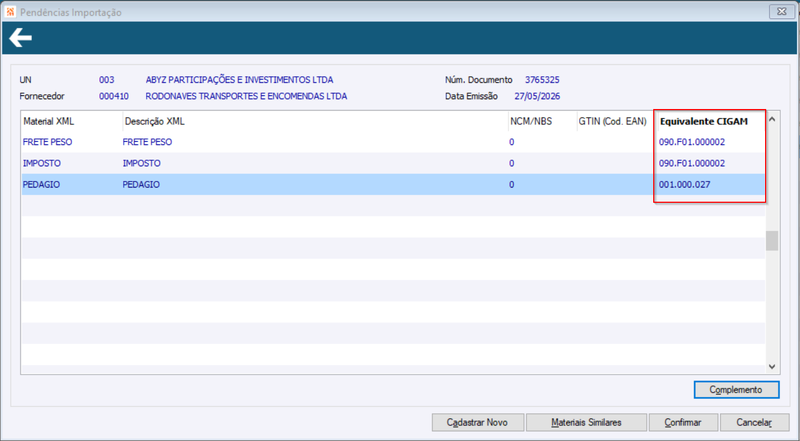The width and height of the screenshot is (800, 441).
Task: Click FRETE PESO in Descrição XML column
Action: click(x=147, y=142)
